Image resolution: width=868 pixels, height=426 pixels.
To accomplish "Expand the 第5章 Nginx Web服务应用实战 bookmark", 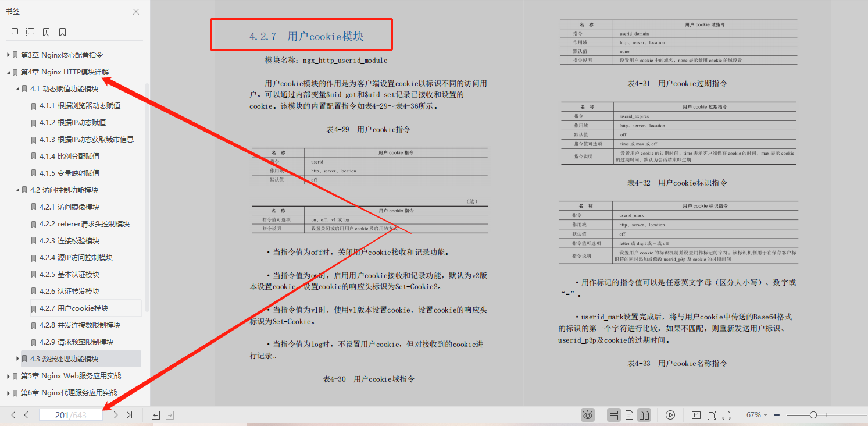I will (8, 376).
